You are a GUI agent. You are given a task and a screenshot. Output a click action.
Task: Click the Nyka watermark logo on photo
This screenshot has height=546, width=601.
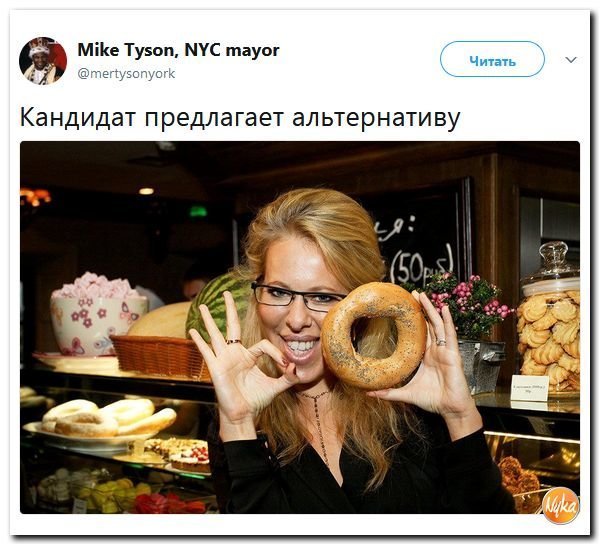pyautogui.click(x=560, y=507)
